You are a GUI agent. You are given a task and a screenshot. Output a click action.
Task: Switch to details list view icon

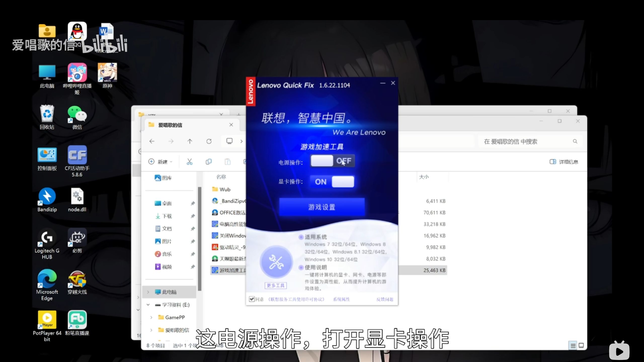pos(573,346)
